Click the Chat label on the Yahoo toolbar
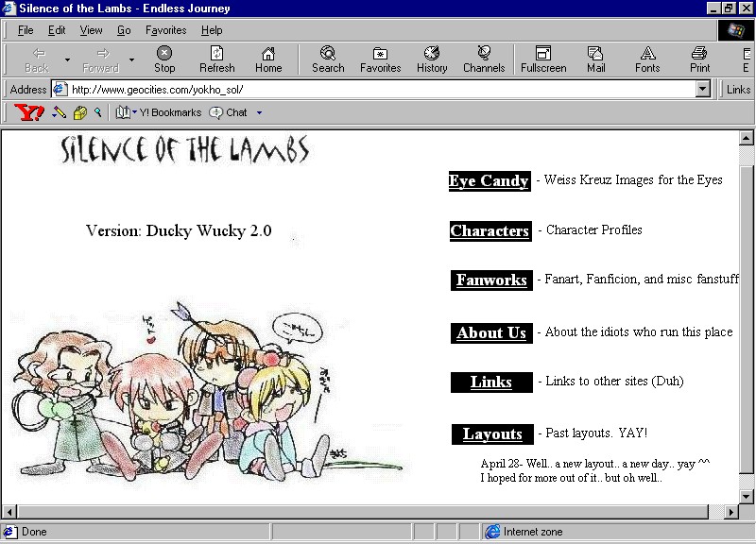Viewport: 756px width, 544px height. [x=236, y=112]
